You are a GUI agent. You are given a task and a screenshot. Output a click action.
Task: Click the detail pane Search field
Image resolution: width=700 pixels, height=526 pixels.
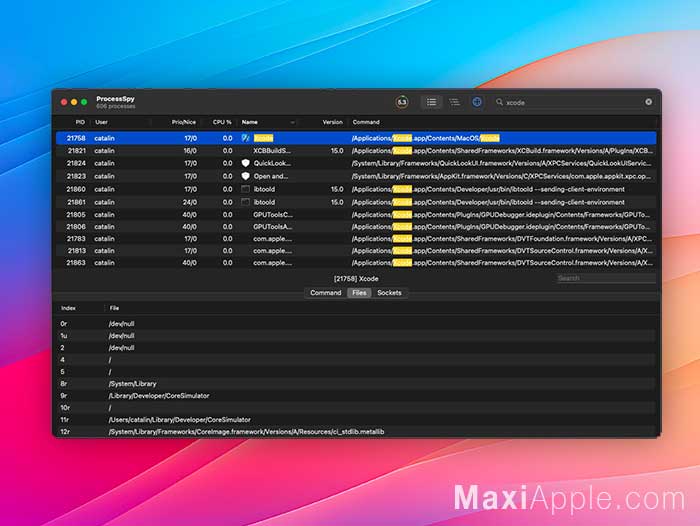(x=606, y=278)
